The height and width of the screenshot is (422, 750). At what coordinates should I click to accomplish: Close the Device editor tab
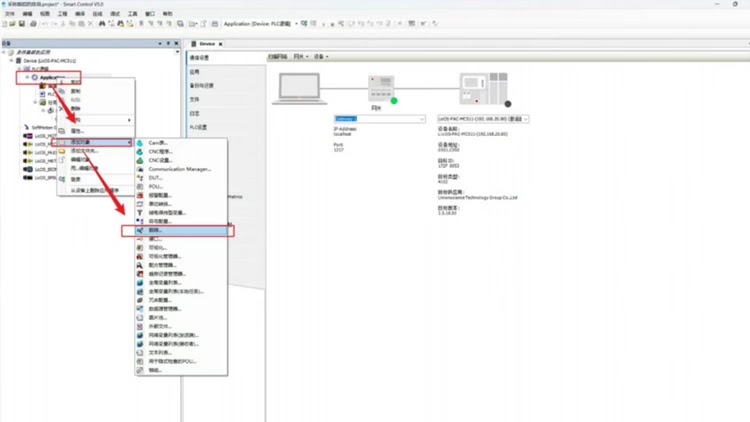click(x=221, y=44)
